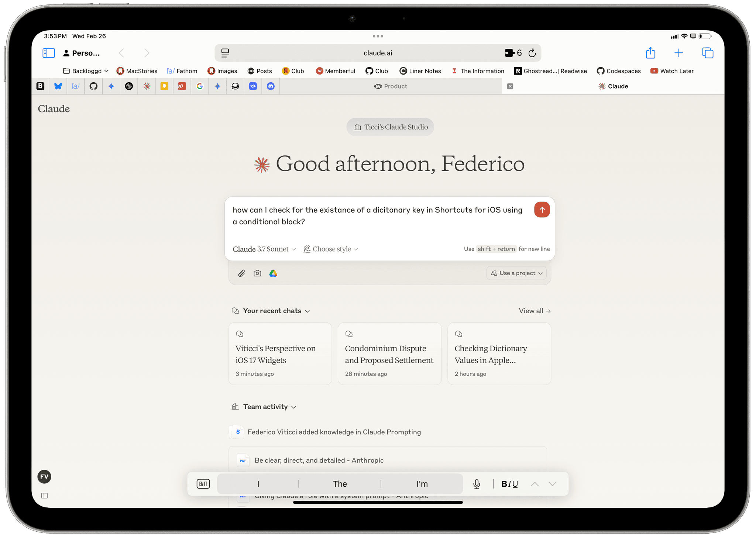Click the keyboard icon in the shortcut bar
This screenshot has height=538, width=756.
click(203, 484)
